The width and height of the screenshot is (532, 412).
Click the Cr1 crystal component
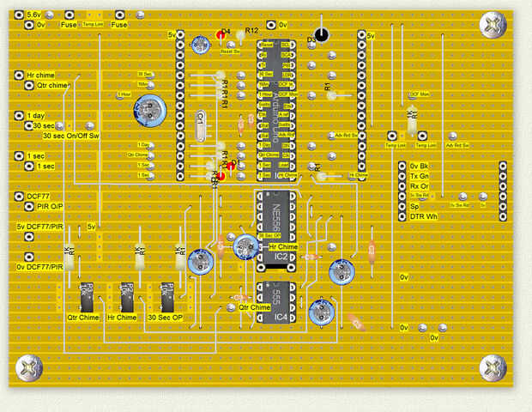[200, 126]
